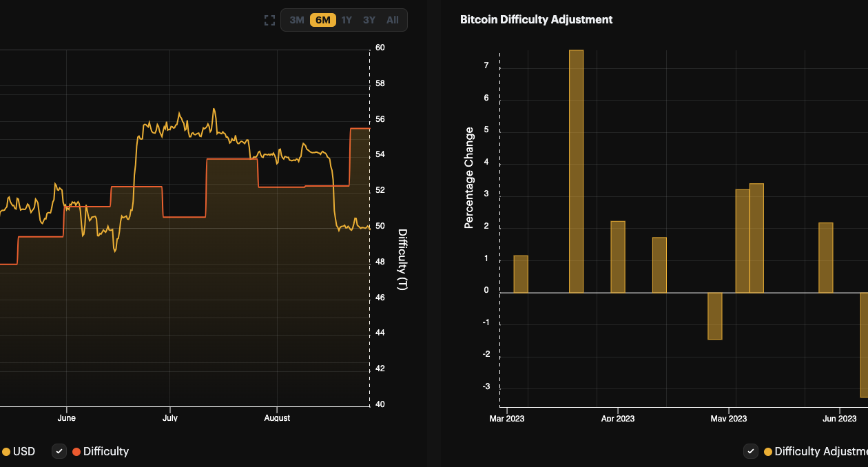Image resolution: width=868 pixels, height=467 pixels.
Task: Toggle the checkbox beside the Difficulty legend
Action: [x=60, y=451]
